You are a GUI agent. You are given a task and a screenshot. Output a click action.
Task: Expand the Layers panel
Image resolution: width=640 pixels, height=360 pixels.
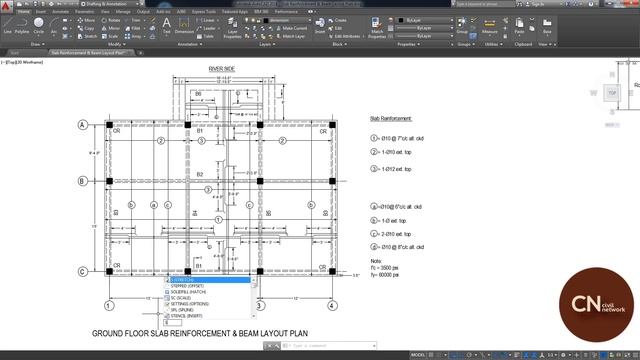267,44
